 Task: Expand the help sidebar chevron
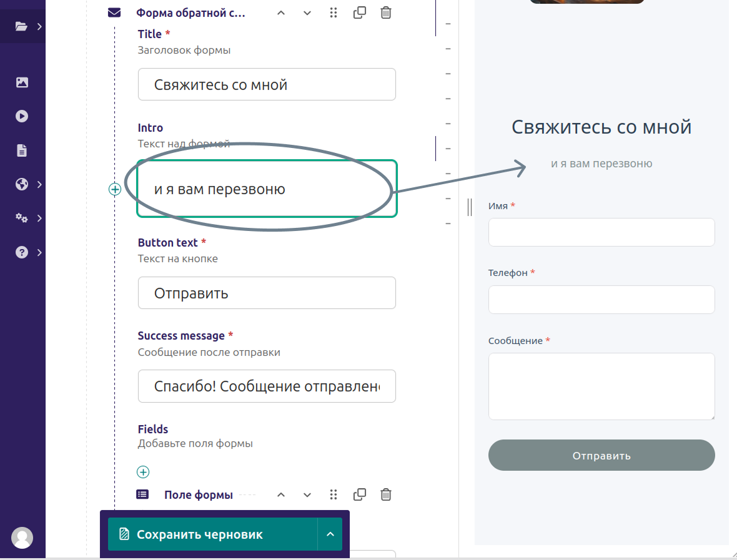point(39,253)
